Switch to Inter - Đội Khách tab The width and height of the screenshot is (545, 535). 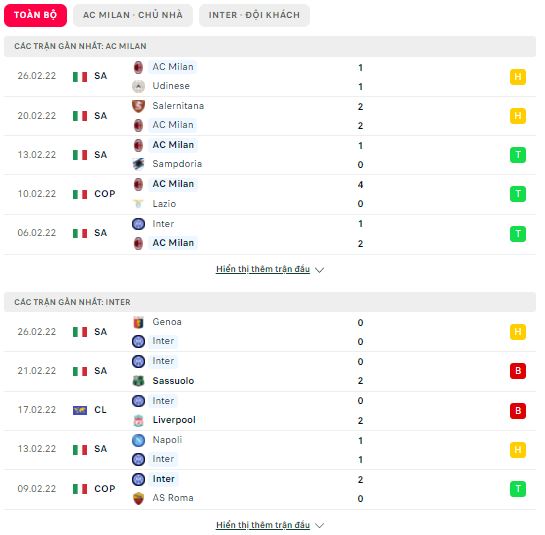pos(254,15)
